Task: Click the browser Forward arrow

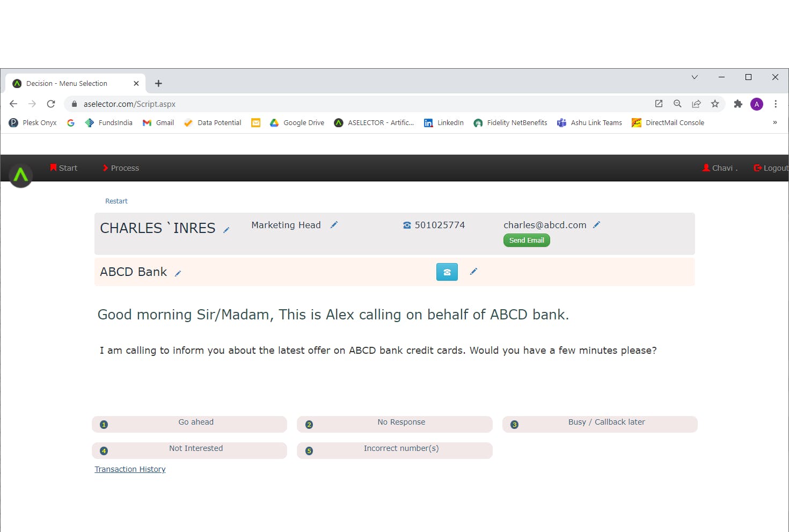Action: (32, 104)
